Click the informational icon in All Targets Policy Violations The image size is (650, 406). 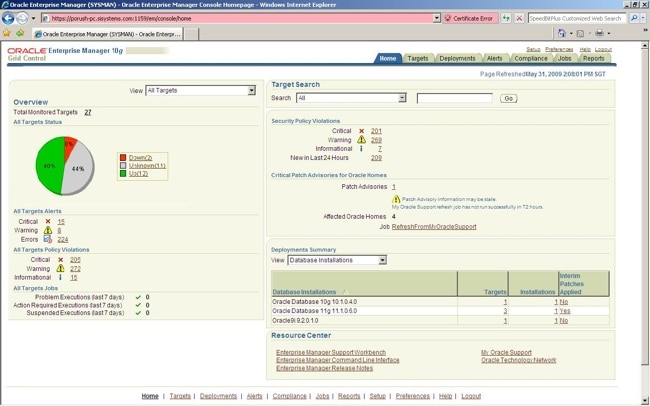click(x=60, y=277)
